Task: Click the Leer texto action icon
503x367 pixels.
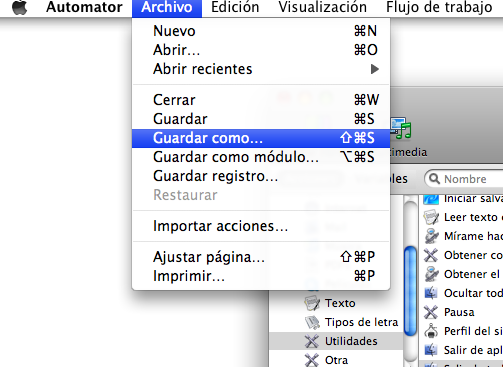Action: (431, 217)
